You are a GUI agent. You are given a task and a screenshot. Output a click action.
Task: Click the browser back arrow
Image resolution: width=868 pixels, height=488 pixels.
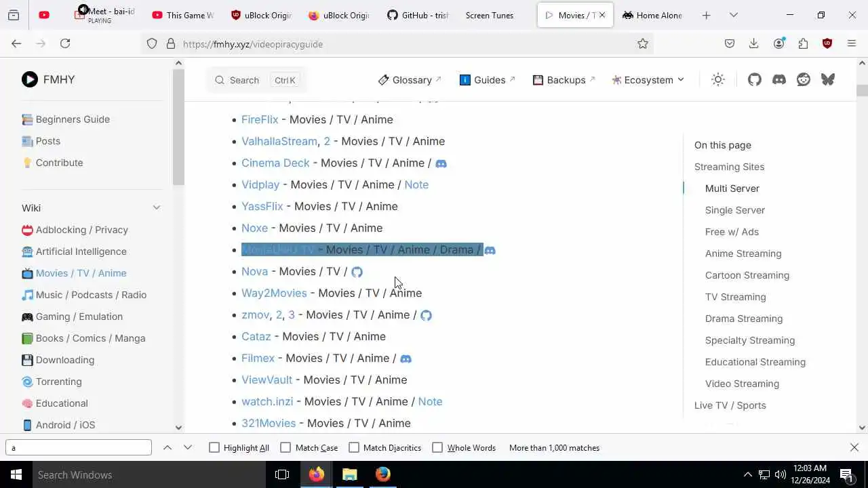point(16,43)
